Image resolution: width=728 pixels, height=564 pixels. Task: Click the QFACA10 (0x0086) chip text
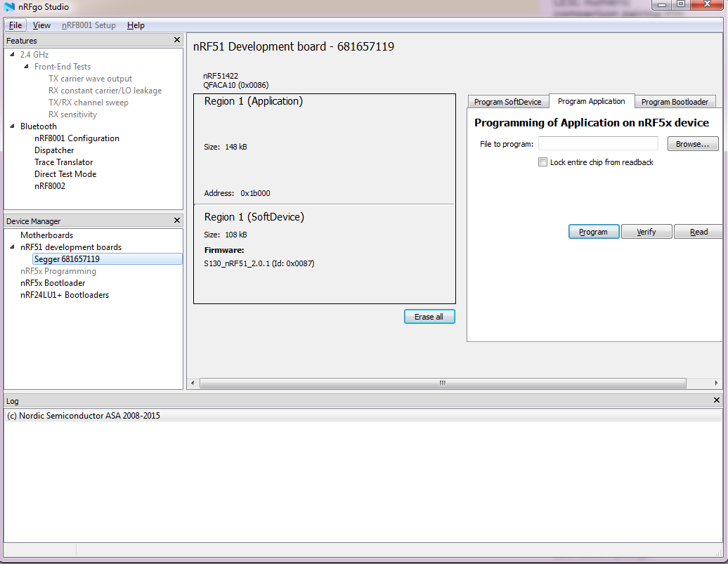[x=236, y=85]
